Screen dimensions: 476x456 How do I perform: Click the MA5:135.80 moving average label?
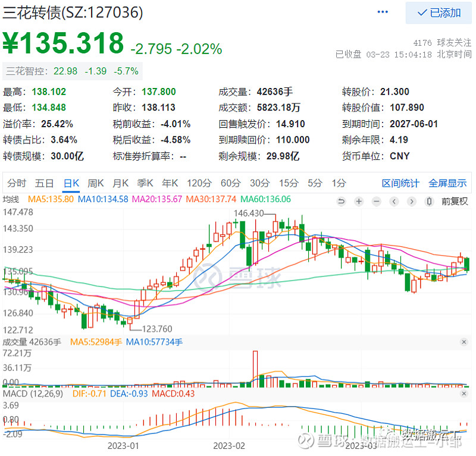point(51,199)
